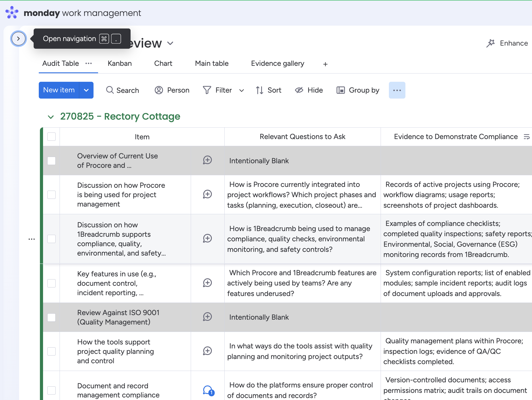This screenshot has width=532, height=400.
Task: Click the Hide eye icon
Action: pyautogui.click(x=299, y=90)
